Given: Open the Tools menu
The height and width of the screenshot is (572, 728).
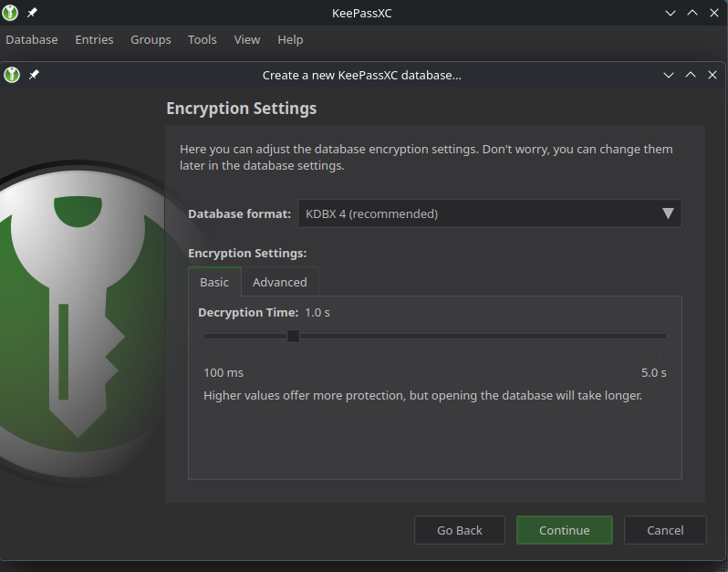Looking at the screenshot, I should 202,40.
